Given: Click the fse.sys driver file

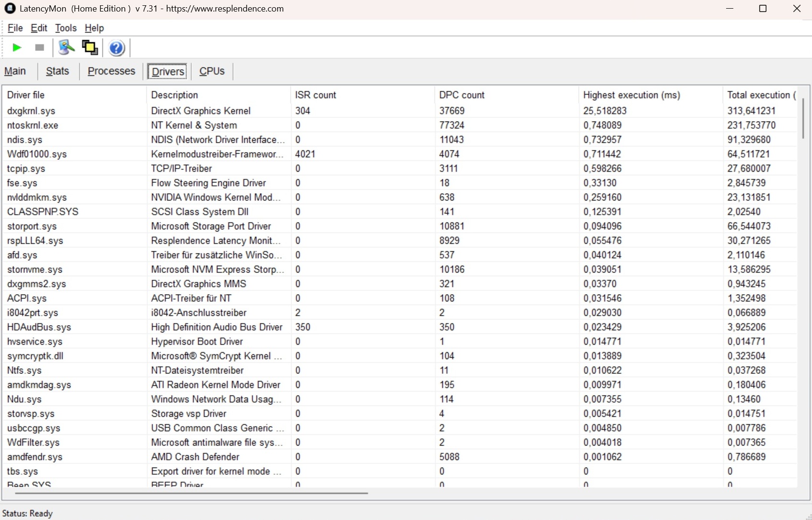Looking at the screenshot, I should pos(22,183).
